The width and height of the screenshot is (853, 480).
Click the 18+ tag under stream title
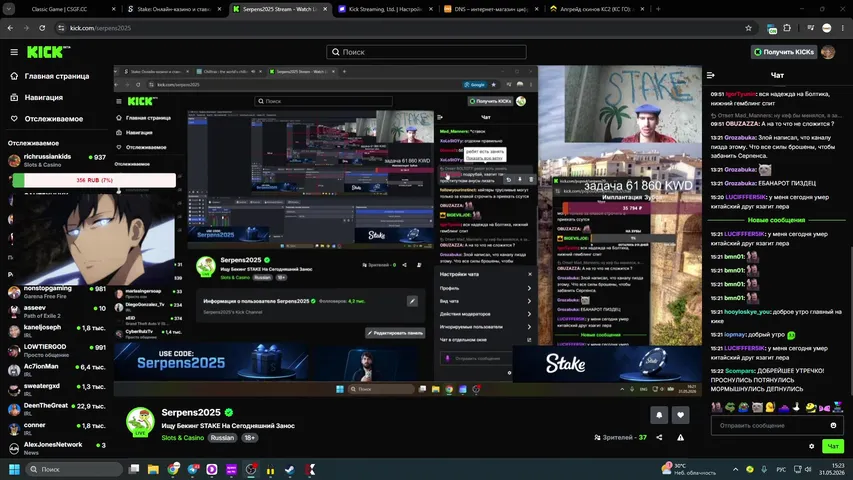point(250,438)
